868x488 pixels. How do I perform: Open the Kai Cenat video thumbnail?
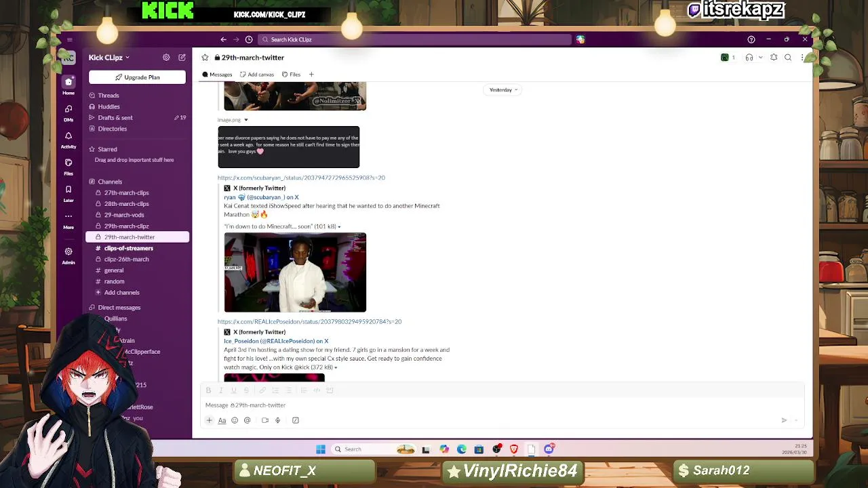tap(295, 272)
